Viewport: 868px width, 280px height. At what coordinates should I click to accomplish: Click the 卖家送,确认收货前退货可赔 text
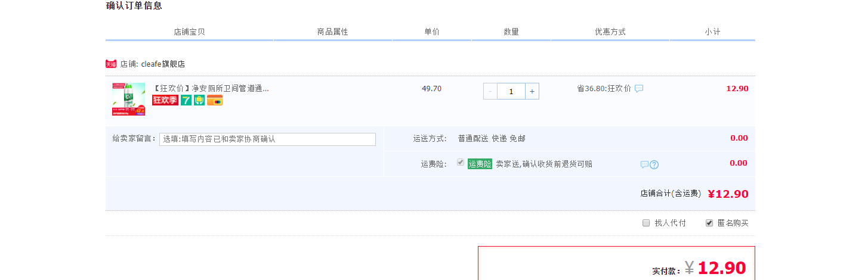[x=544, y=164]
